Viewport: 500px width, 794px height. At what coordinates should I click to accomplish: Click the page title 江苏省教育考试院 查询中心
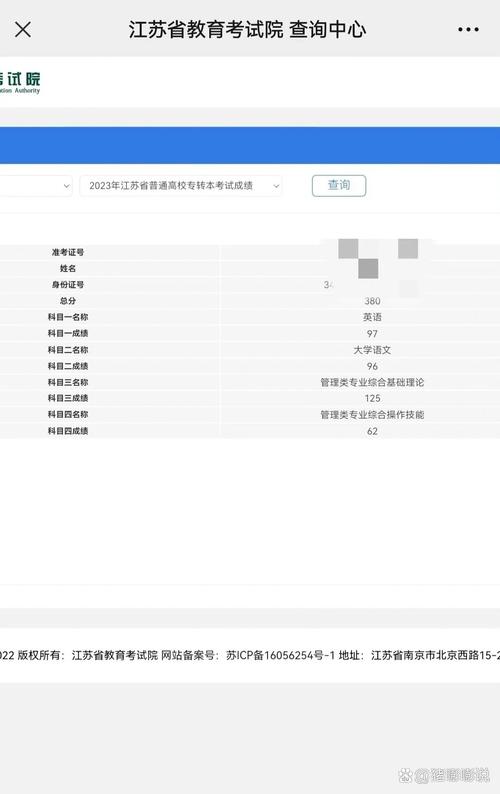click(247, 29)
